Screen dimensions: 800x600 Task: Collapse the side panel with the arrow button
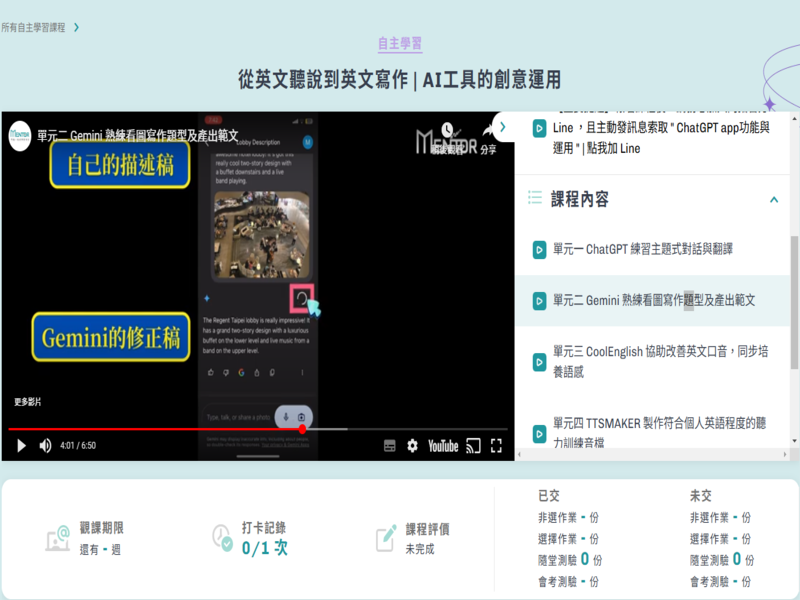(x=503, y=127)
